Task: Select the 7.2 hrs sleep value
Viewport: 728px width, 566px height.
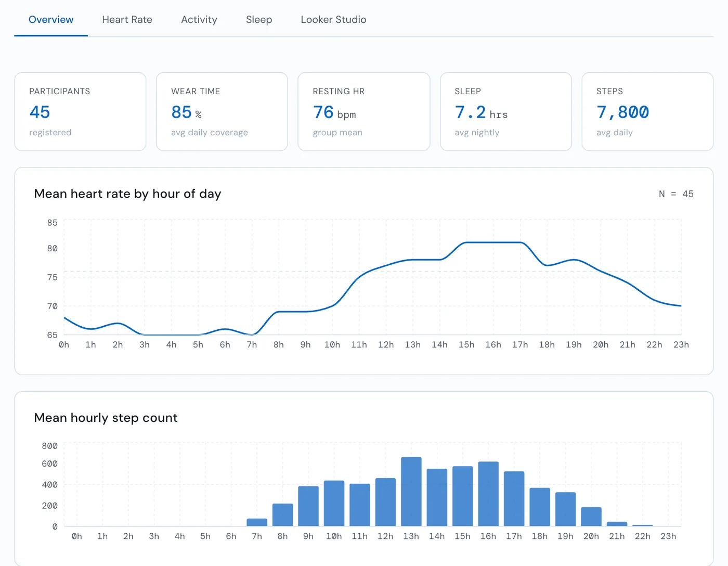Action: [x=481, y=112]
